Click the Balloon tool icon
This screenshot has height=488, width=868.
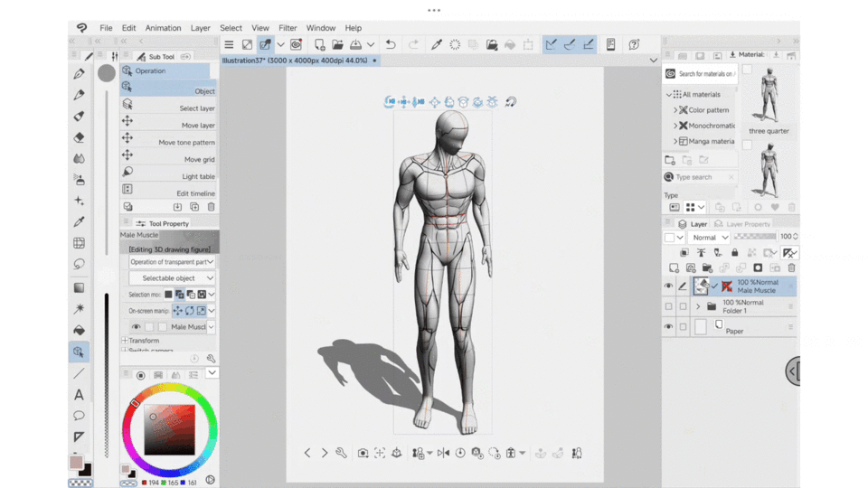click(x=80, y=416)
